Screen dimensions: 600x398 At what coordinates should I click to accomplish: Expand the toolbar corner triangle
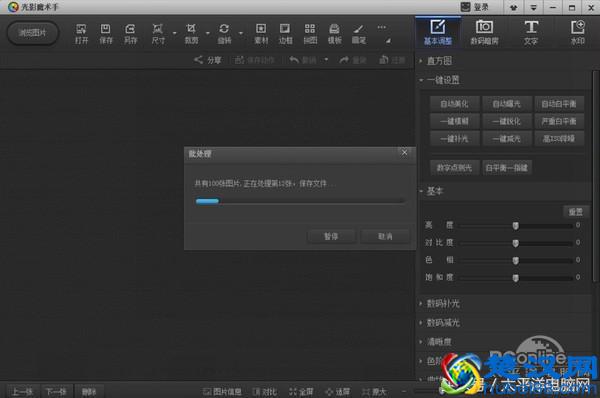tap(388, 40)
